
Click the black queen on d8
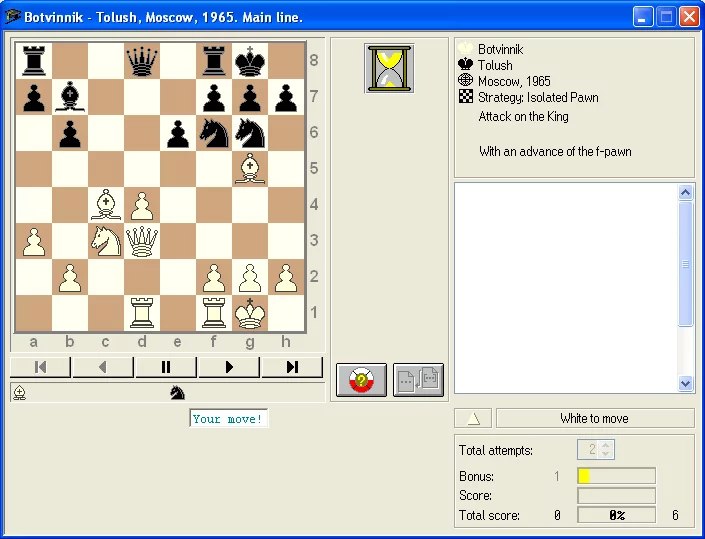click(142, 61)
